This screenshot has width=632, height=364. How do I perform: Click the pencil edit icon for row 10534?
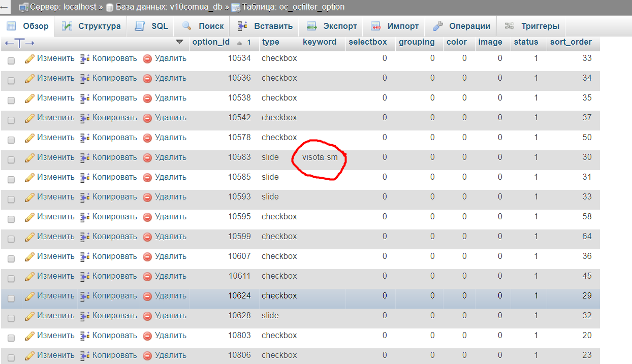(x=30, y=58)
